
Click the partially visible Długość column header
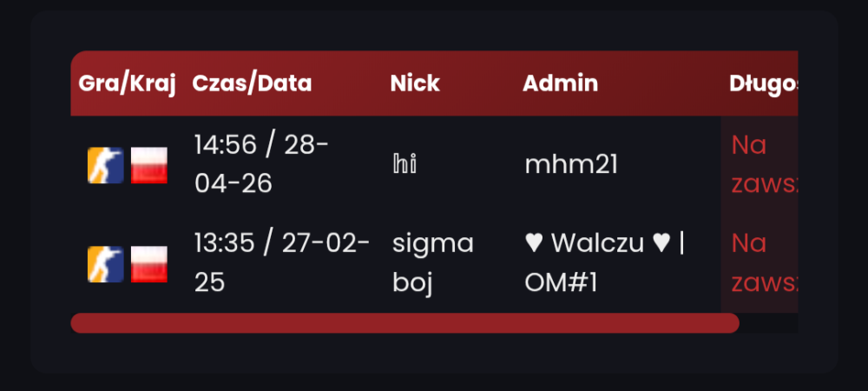[763, 83]
